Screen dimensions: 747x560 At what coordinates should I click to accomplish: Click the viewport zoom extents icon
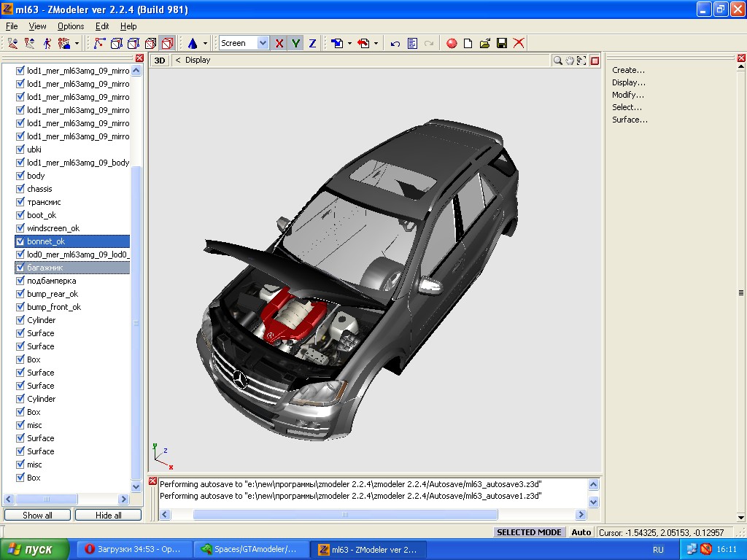pyautogui.click(x=581, y=61)
